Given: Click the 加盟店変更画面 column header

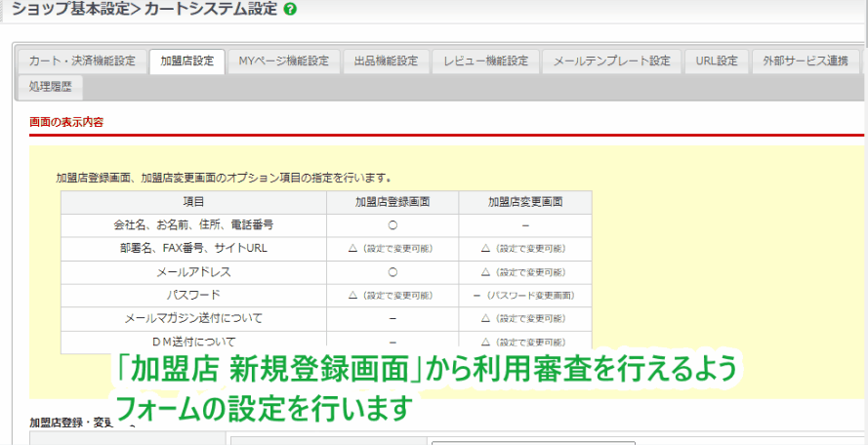Looking at the screenshot, I should [x=524, y=201].
